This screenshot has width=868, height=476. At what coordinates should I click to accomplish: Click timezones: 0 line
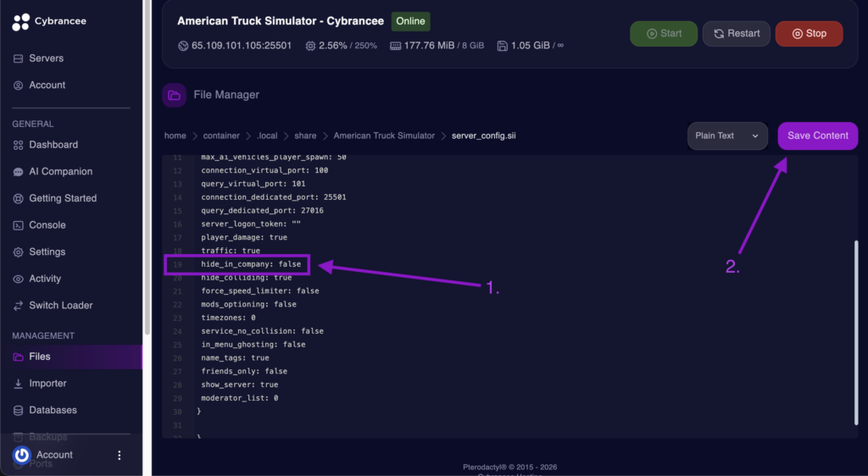229,318
